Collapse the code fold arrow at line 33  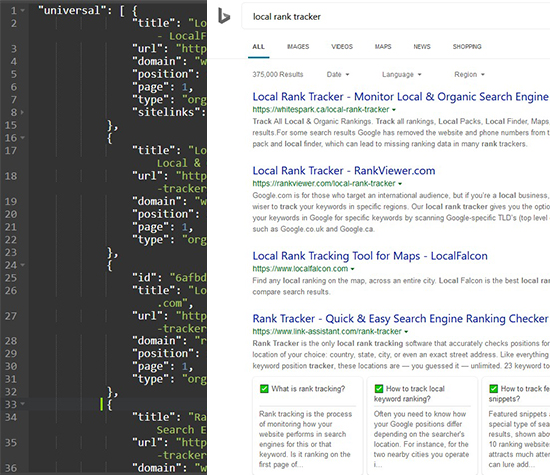23,404
